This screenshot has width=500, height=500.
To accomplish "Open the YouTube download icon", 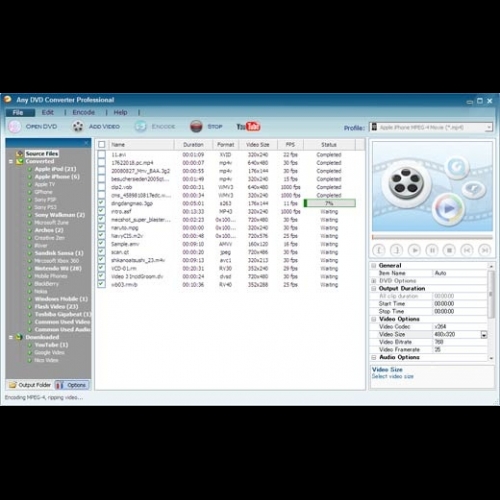I will point(248,126).
